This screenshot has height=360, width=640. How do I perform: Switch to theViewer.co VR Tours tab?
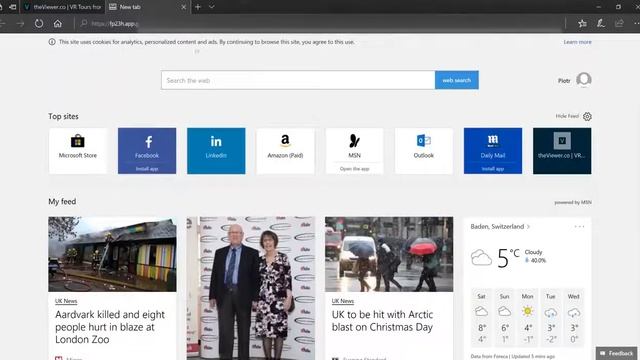click(x=63, y=7)
